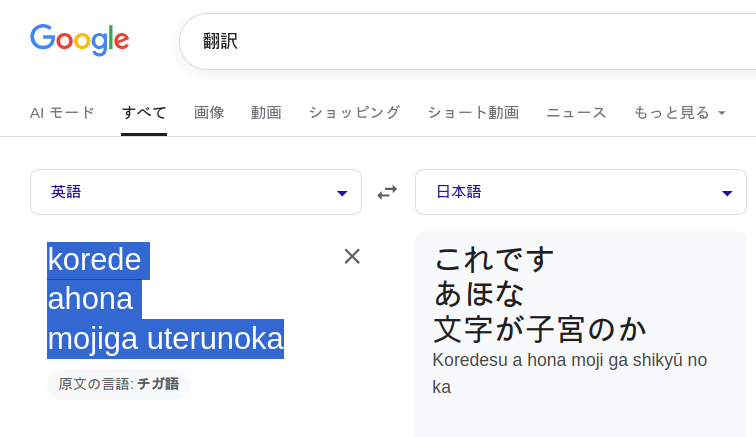Click the Google logo
756x437 pixels.
coord(80,40)
